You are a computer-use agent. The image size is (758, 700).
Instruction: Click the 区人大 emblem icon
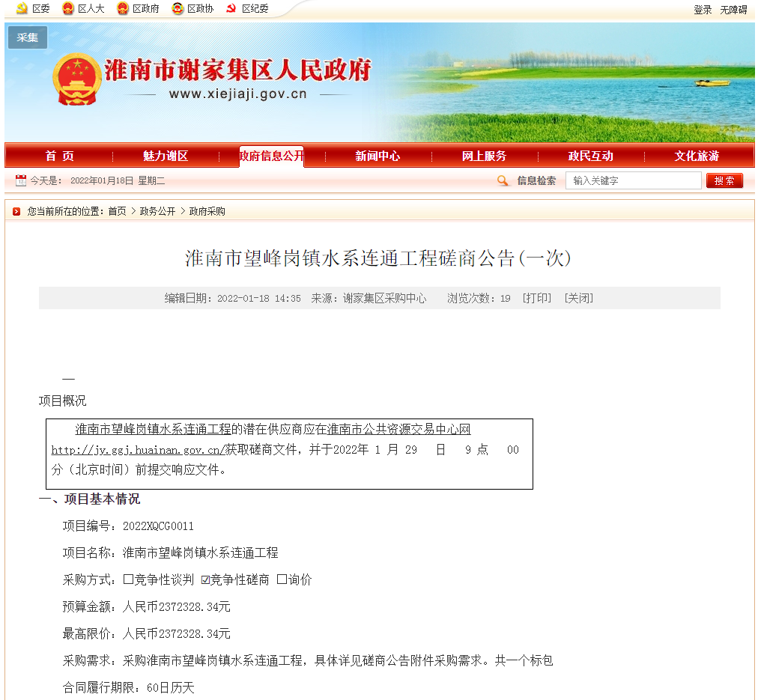[x=67, y=10]
